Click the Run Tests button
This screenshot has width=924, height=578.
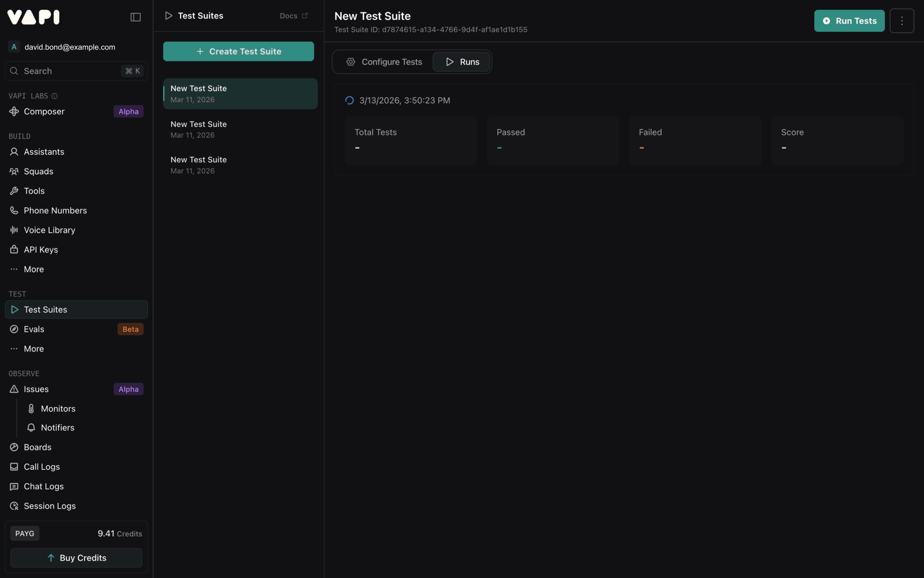849,21
